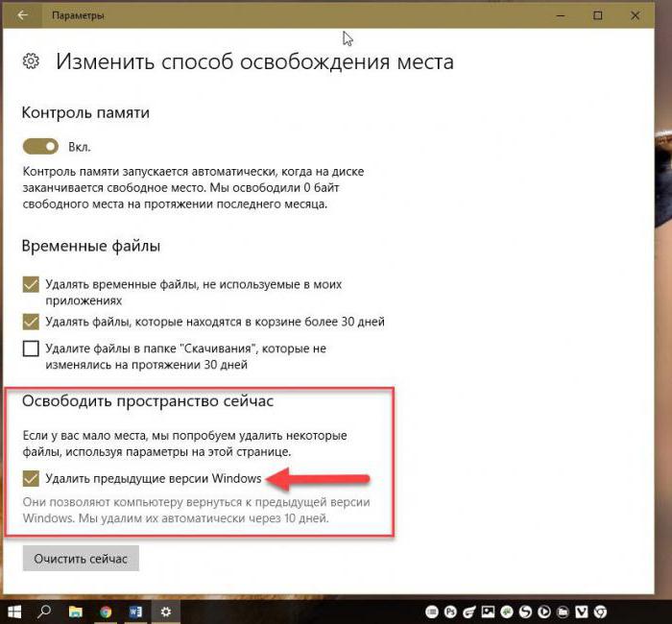Select the Settings gear on the taskbar
Viewport: 672px width, 624px height.
pyautogui.click(x=166, y=612)
